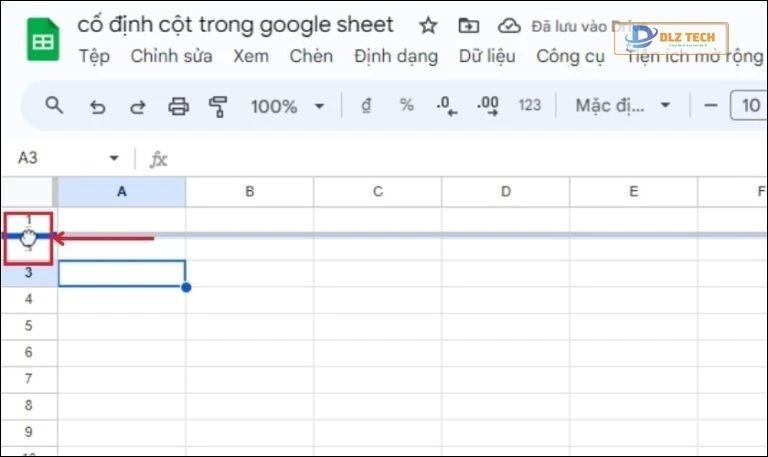
Task: Click the 123 number format button
Action: 530,105
